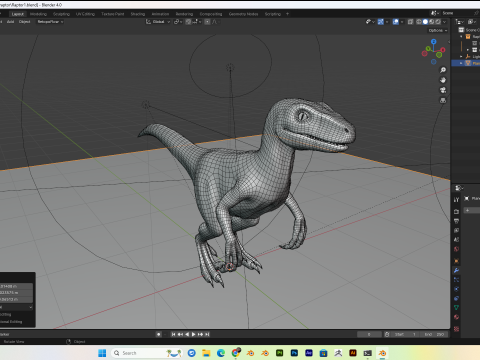This screenshot has height=360, width=480.
Task: Open the Tool properties tab
Action: [456, 200]
